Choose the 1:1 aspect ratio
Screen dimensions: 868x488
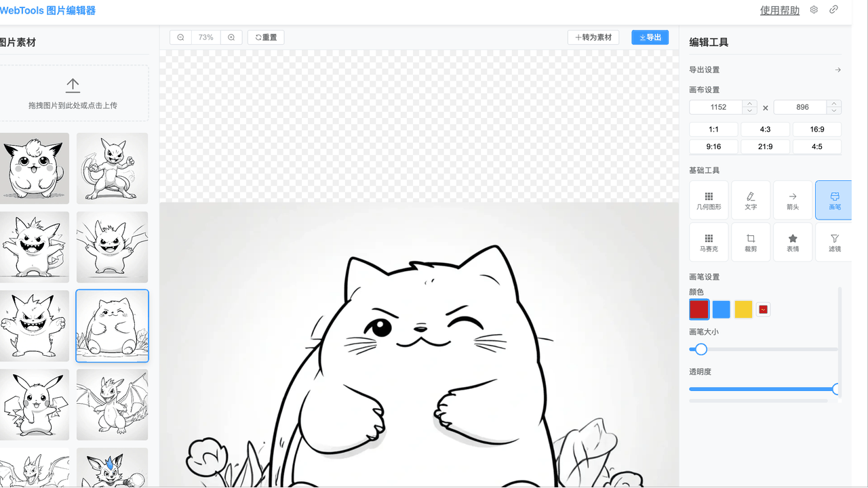[713, 129]
